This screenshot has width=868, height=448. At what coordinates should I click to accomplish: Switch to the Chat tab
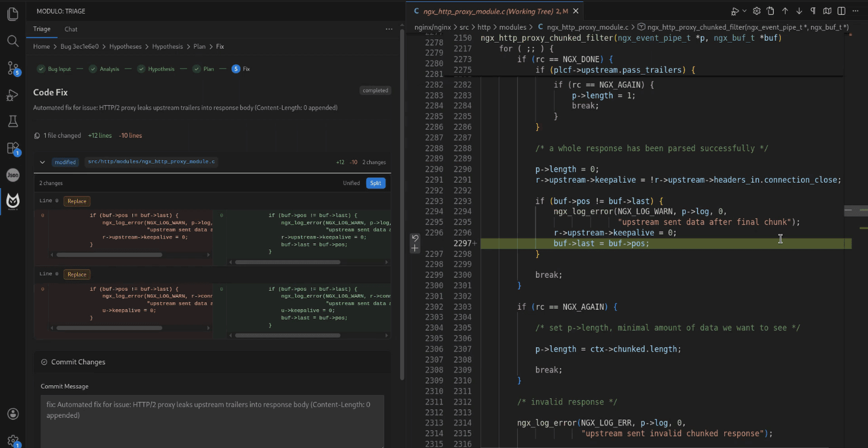(71, 29)
